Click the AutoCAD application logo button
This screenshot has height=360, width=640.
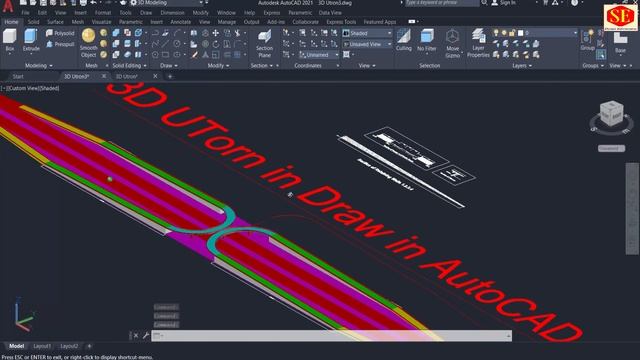tap(8, 6)
